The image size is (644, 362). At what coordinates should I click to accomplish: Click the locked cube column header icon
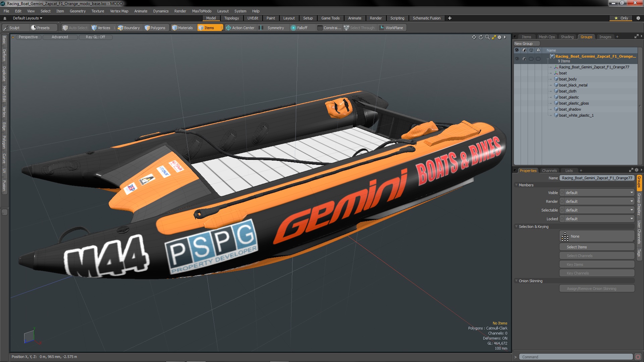coord(538,50)
